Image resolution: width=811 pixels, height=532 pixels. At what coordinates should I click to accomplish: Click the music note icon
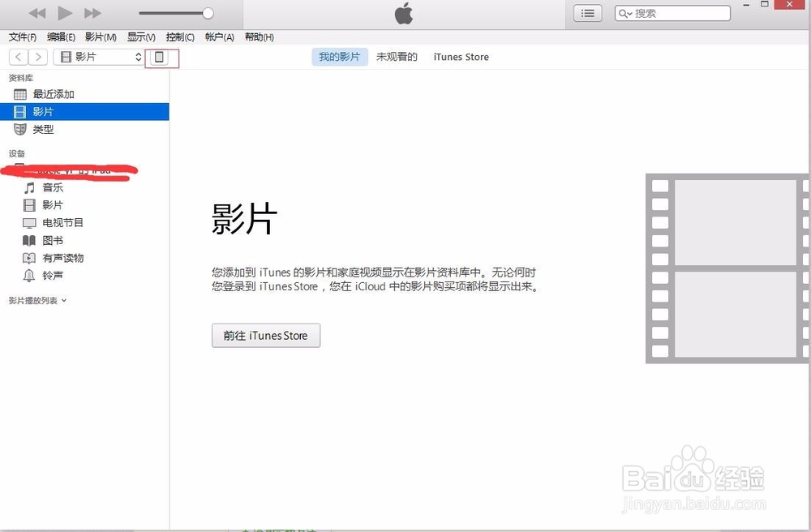[29, 187]
